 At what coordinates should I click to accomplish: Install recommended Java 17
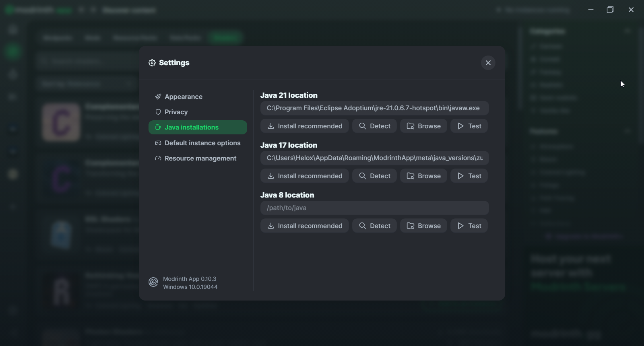tap(305, 176)
